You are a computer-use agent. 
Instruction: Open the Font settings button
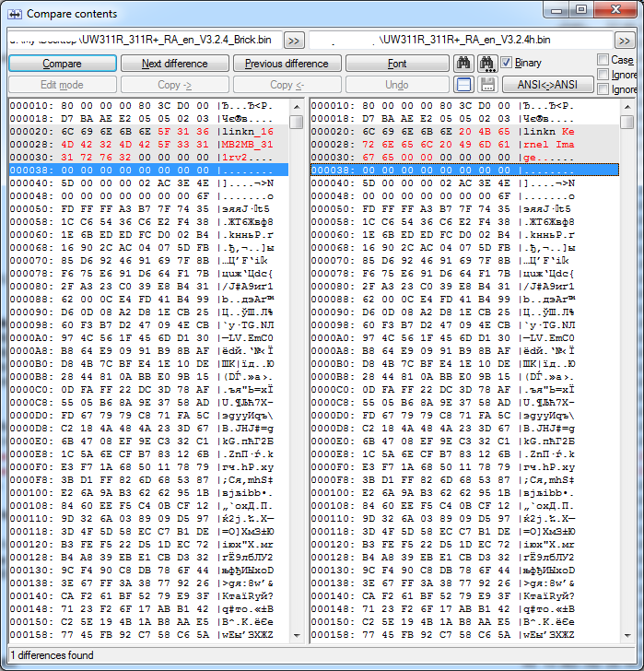(396, 64)
